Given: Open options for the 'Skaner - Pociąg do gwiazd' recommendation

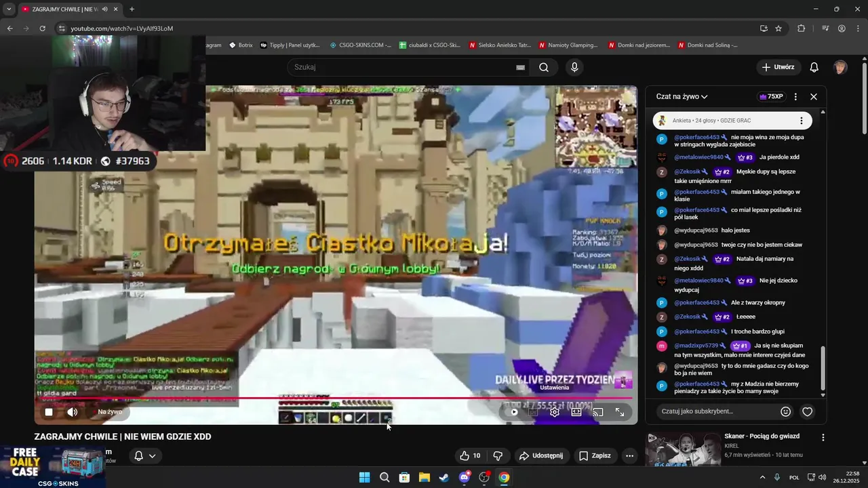Looking at the screenshot, I should point(823,438).
